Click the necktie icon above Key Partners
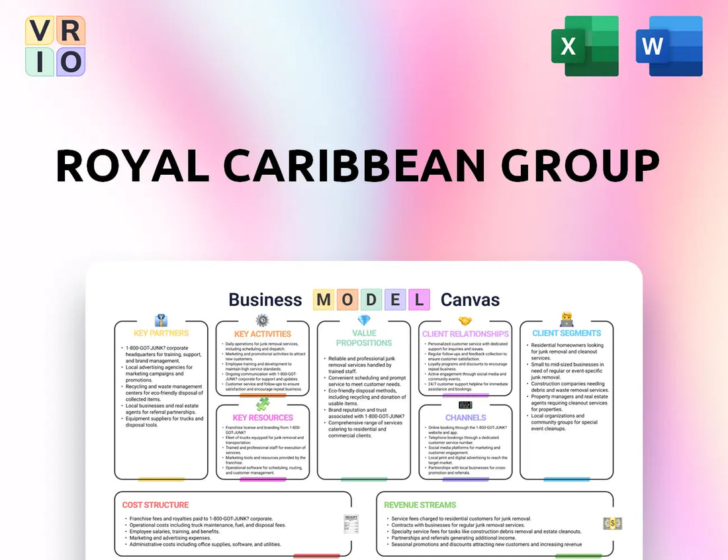The height and width of the screenshot is (560, 728). pyautogui.click(x=161, y=320)
